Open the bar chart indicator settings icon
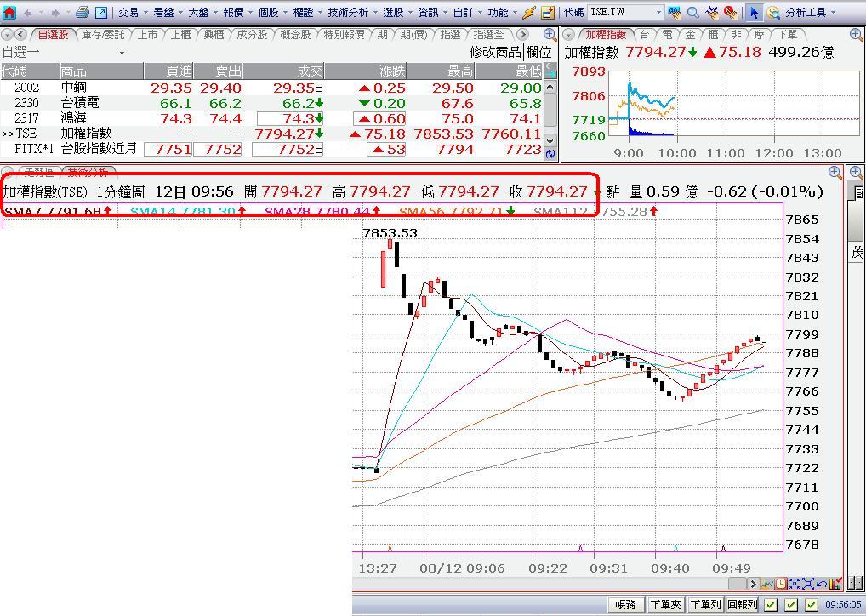Image resolution: width=866 pixels, height=616 pixels. [835, 584]
